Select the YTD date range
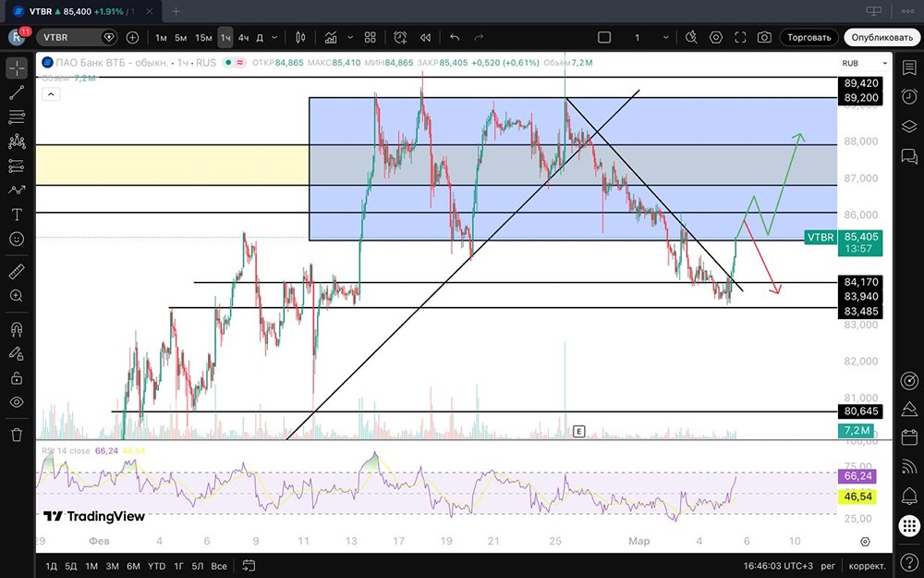Image resolution: width=924 pixels, height=578 pixels. click(156, 566)
